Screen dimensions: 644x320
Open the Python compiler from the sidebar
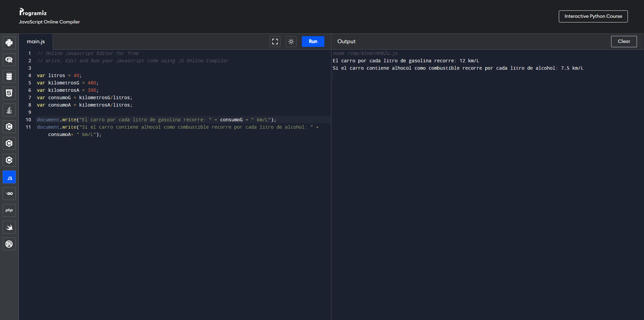click(9, 43)
